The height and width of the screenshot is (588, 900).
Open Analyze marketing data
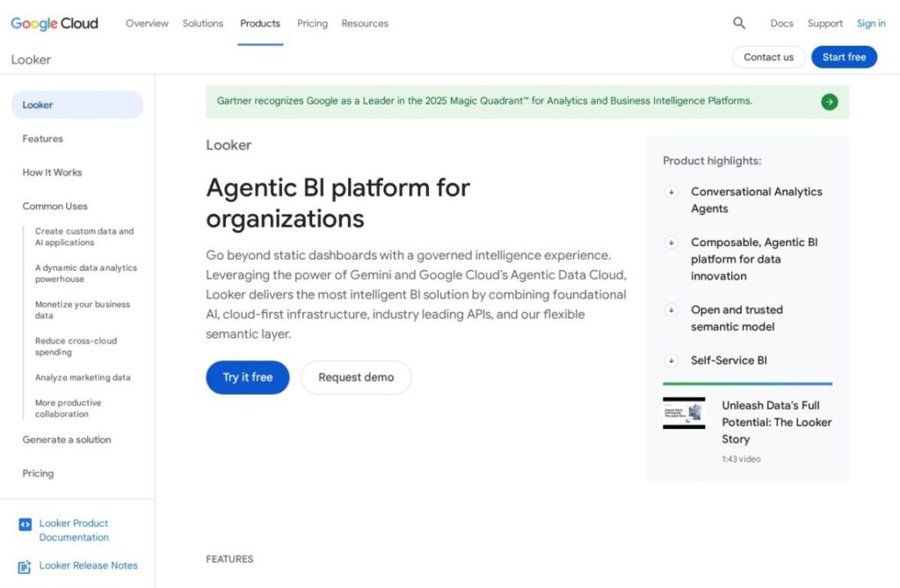click(83, 377)
